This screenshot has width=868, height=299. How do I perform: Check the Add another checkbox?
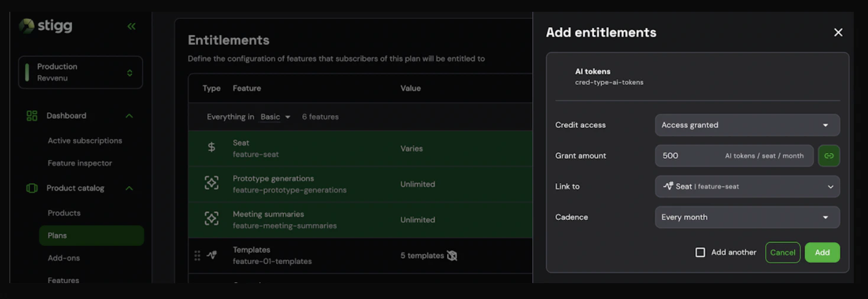tap(701, 252)
